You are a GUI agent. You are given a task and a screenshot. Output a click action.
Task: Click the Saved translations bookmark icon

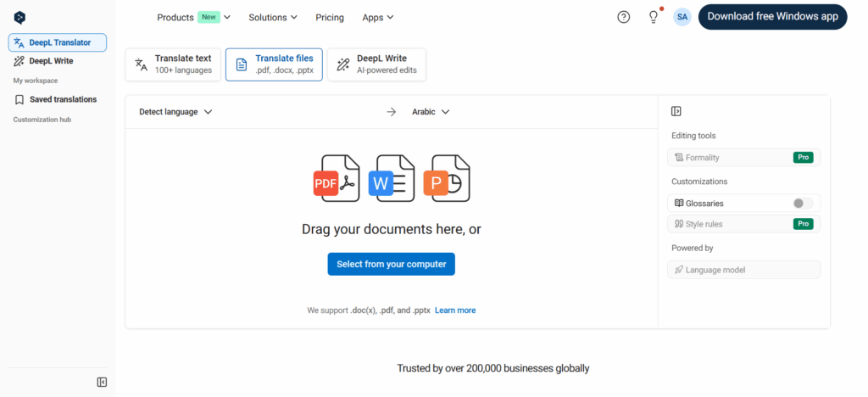(x=19, y=99)
